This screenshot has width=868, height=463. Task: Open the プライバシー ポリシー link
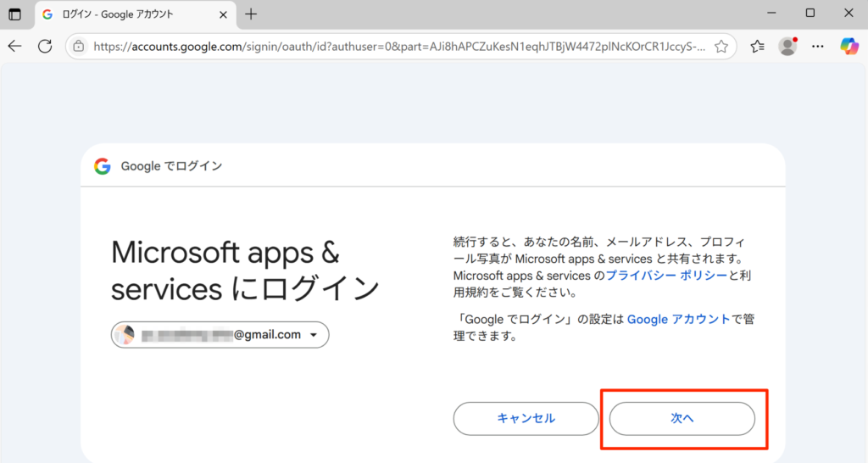(x=666, y=276)
